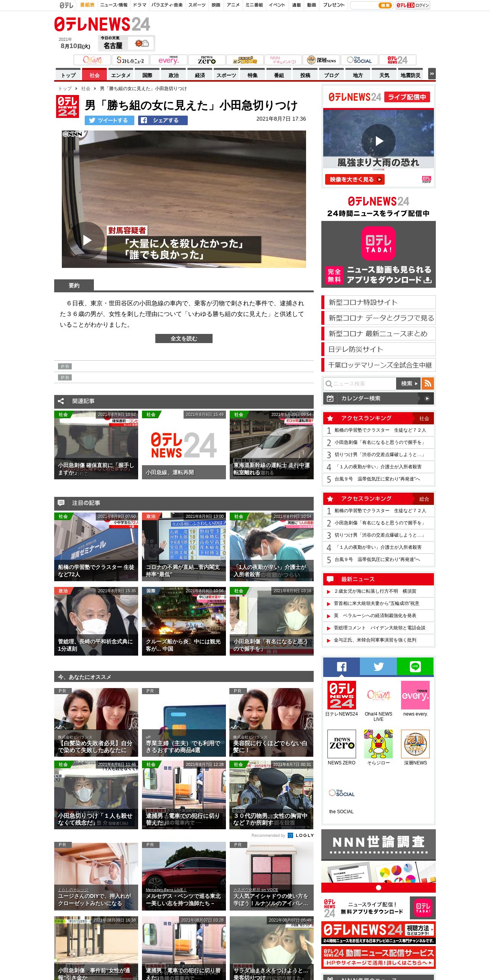Select the 政治 navigation tab
Viewport: 490px width, 980px height.
(x=174, y=75)
